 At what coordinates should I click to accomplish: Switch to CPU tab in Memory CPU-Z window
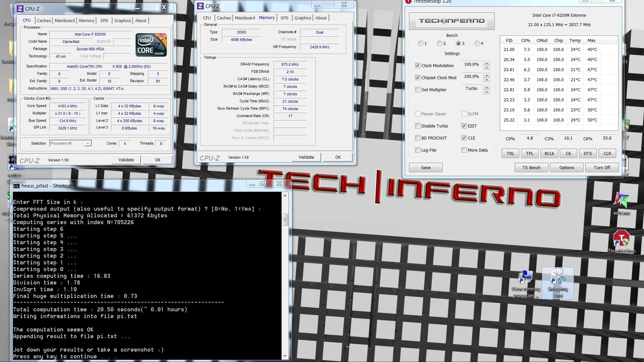coord(207,18)
